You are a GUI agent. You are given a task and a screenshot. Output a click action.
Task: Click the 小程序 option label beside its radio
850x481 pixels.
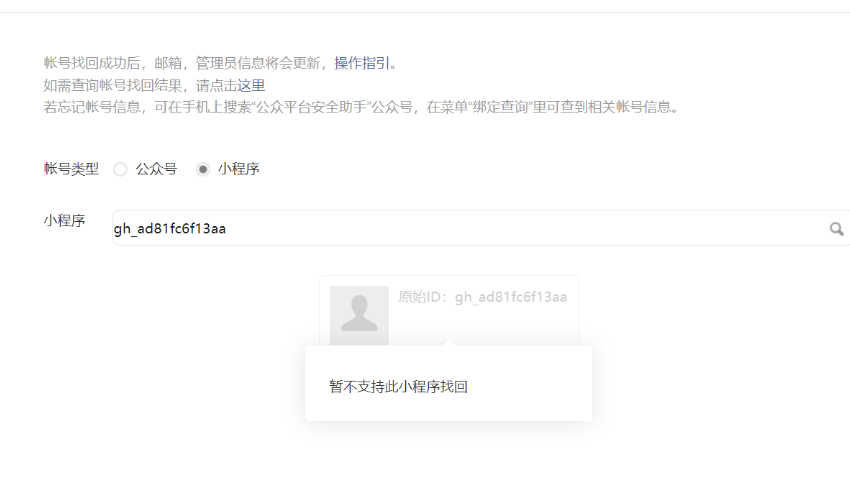(239, 169)
